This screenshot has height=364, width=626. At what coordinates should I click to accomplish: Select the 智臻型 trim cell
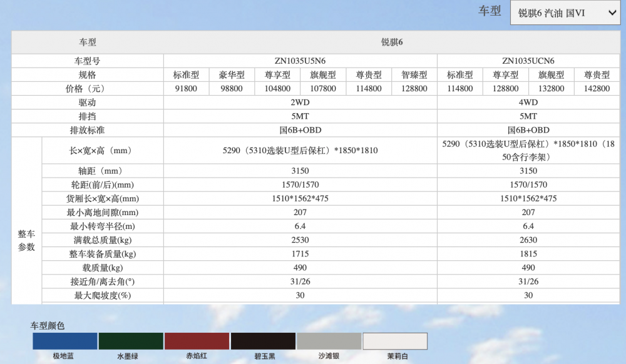click(414, 75)
